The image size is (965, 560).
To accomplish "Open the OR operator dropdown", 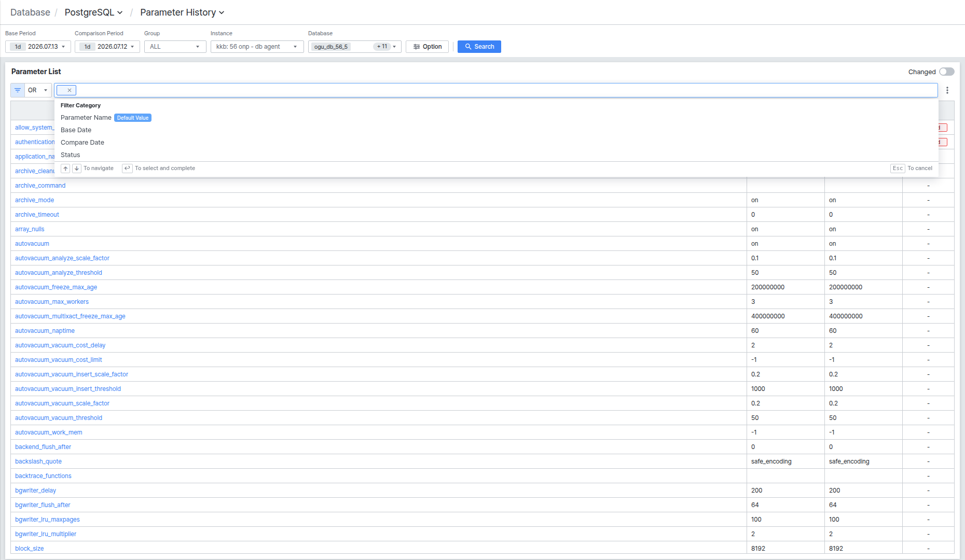I will [x=38, y=90].
